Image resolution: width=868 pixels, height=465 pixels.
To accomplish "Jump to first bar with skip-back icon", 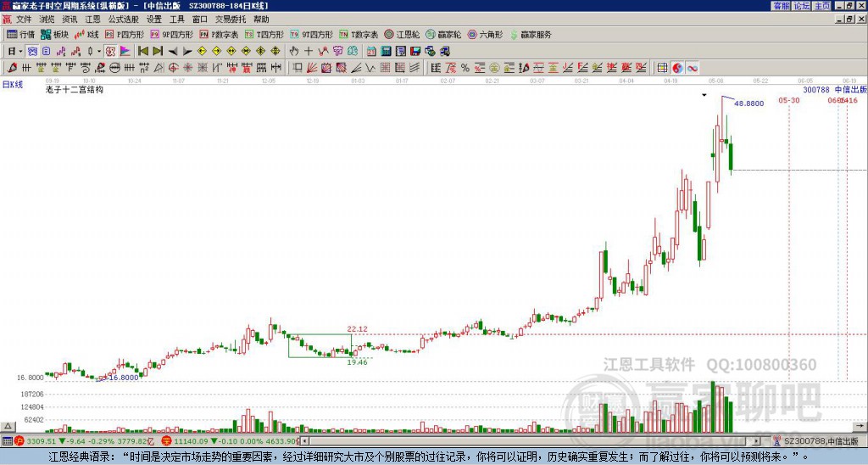I will (142, 51).
